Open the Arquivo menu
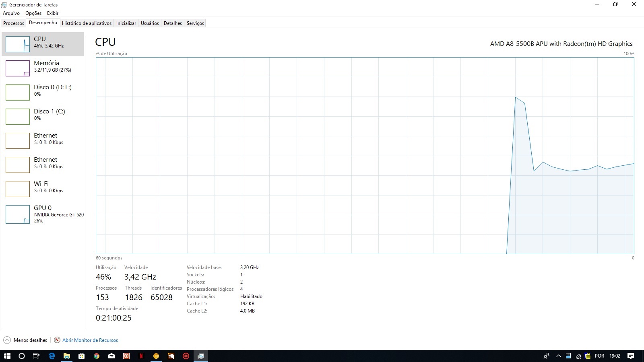This screenshot has height=362, width=644. (11, 13)
